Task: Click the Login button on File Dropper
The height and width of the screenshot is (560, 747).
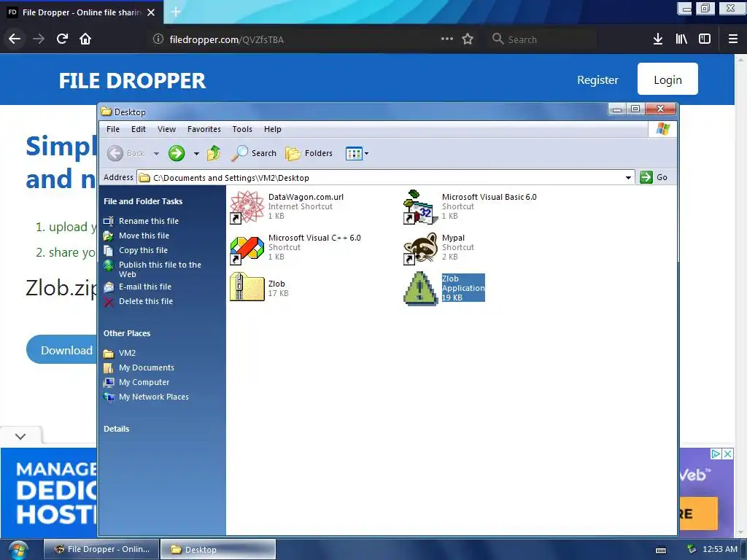Action: point(667,79)
